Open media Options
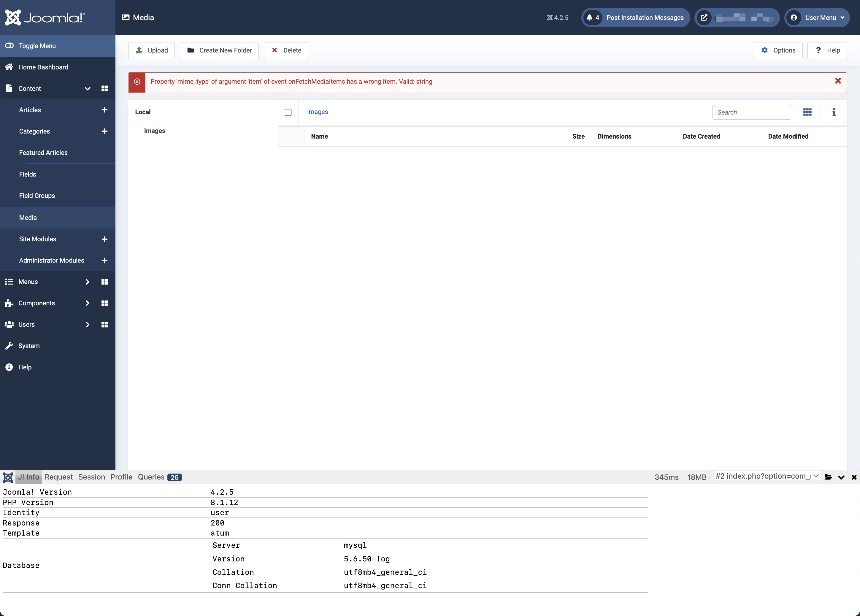860x616 pixels. click(778, 50)
